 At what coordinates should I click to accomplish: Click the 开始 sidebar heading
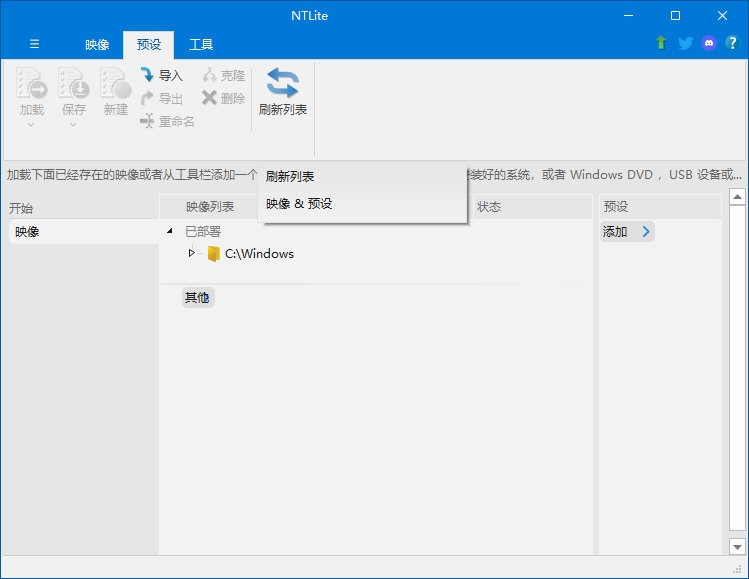[21, 208]
